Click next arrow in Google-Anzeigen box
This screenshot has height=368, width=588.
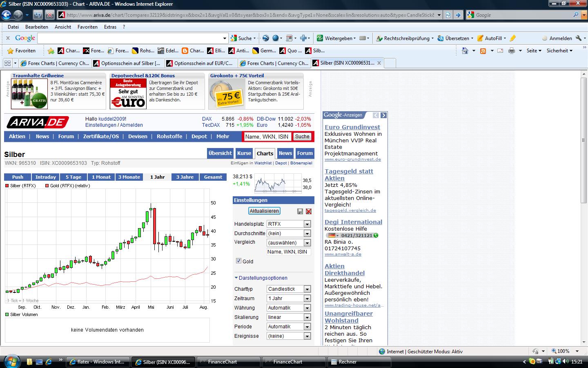tap(383, 115)
